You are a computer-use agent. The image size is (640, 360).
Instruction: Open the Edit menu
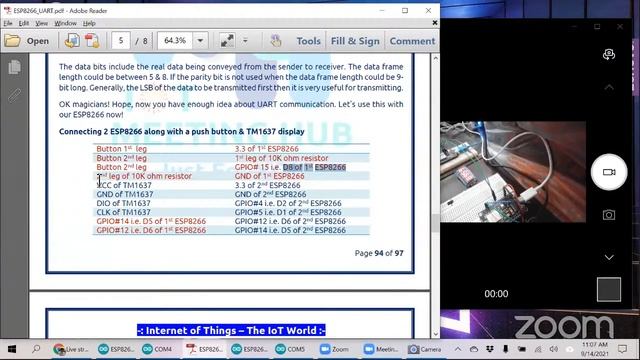(x=24, y=23)
